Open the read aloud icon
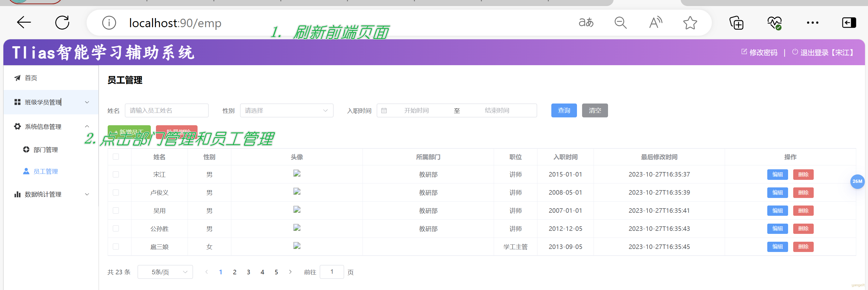Viewport: 868px width, 290px height. [x=655, y=23]
